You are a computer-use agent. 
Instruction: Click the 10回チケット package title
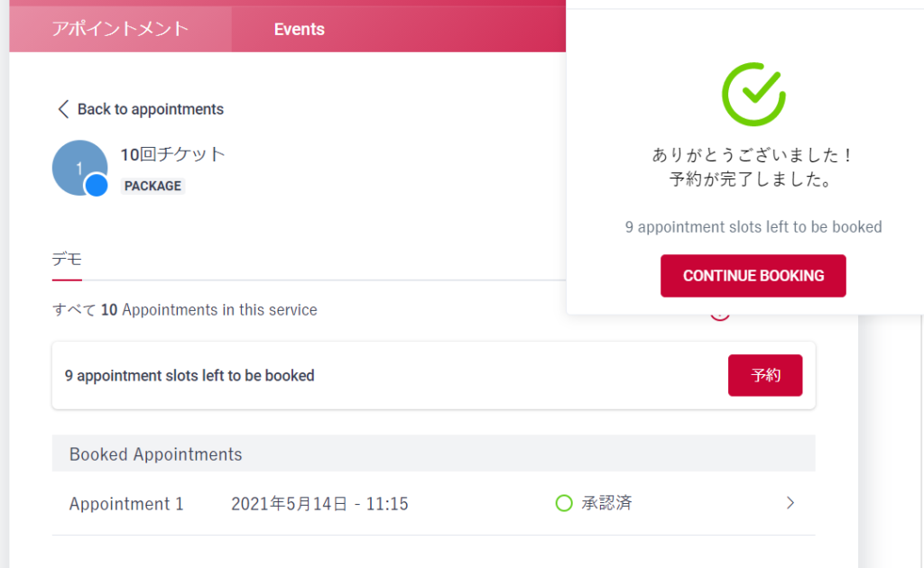click(172, 154)
